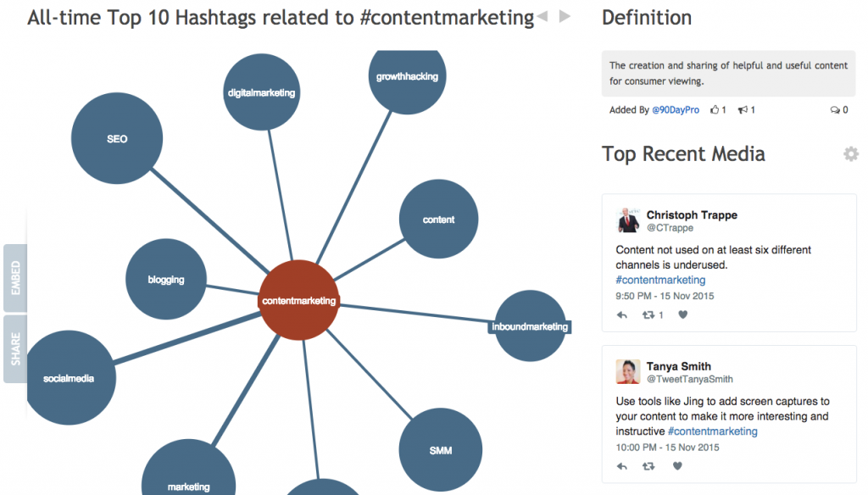Viewport: 868px width, 495px height.
Task: Retweet Christoph Trappe's tweet
Action: 648,314
